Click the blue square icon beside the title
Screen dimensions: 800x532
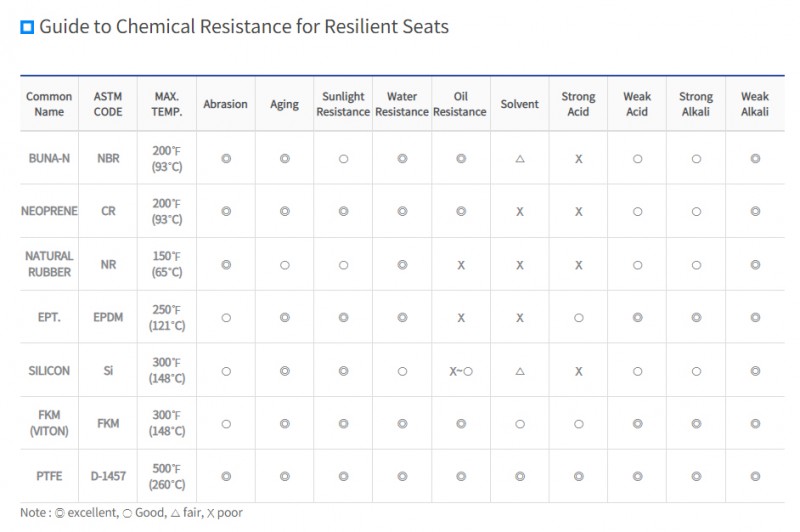tap(28, 28)
